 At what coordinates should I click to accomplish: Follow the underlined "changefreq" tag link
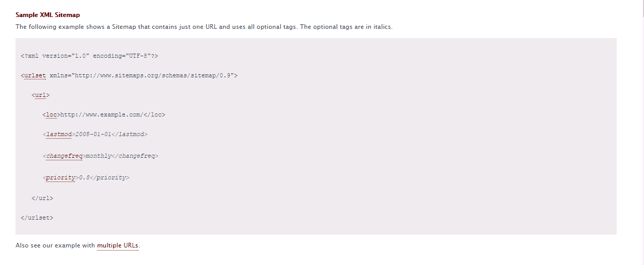(64, 156)
